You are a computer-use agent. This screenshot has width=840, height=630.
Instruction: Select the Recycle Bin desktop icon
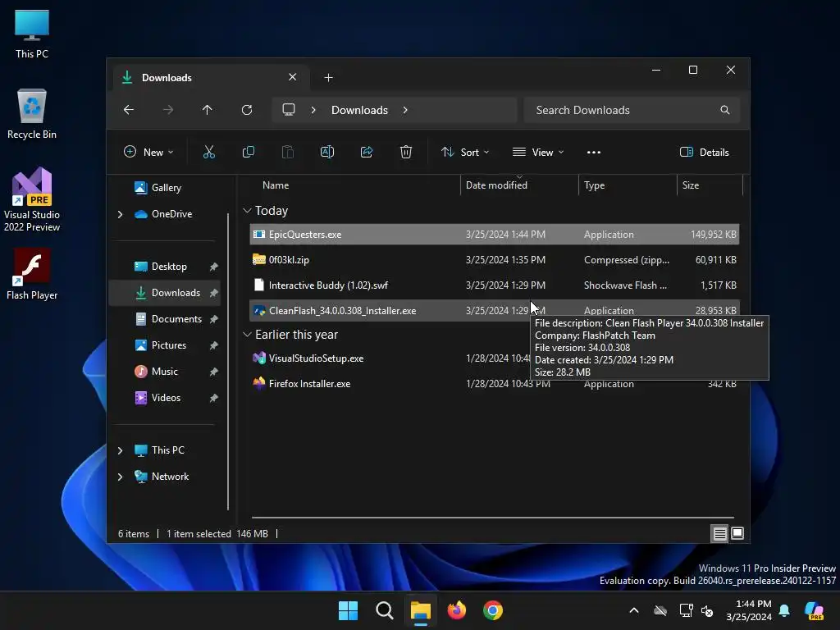[x=32, y=114]
